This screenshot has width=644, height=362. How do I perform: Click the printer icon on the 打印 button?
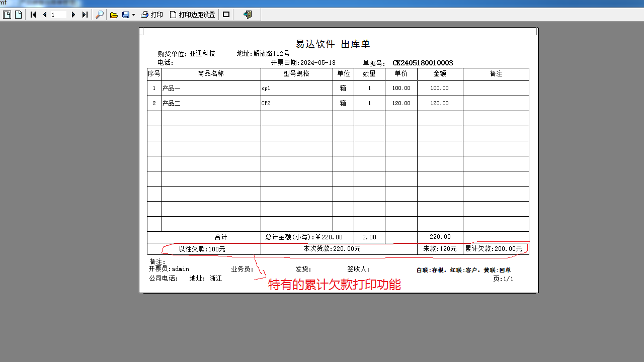143,15
